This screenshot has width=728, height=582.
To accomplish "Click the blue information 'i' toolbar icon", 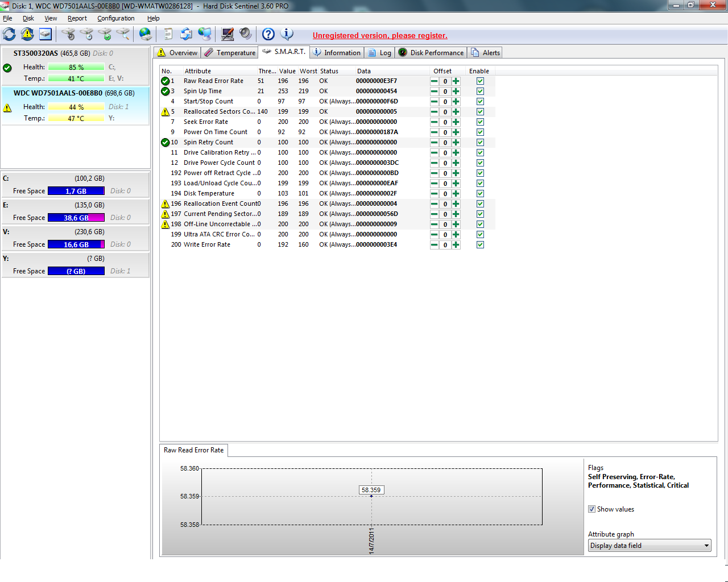I will point(287,34).
